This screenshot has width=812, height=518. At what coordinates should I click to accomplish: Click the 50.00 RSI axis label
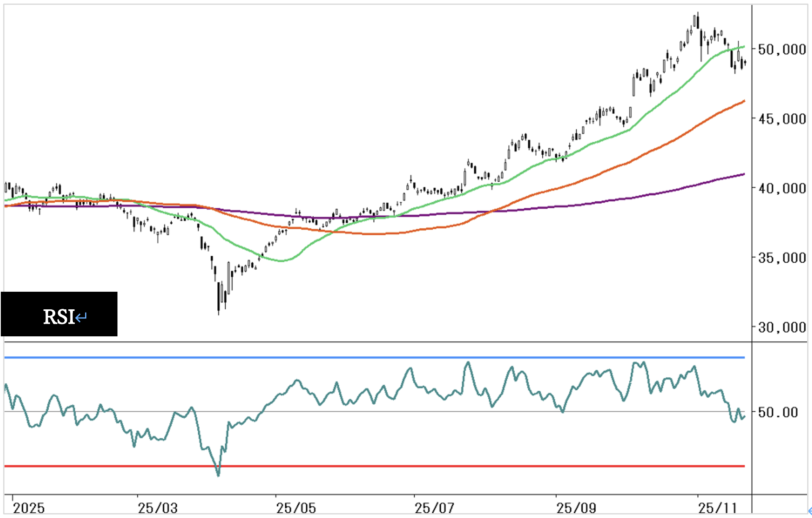pyautogui.click(x=778, y=412)
